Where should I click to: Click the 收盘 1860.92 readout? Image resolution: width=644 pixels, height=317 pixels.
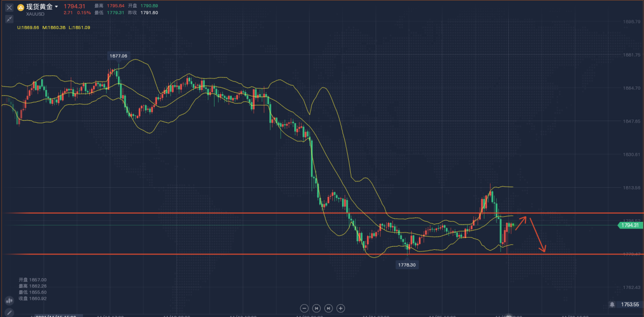pyautogui.click(x=33, y=298)
